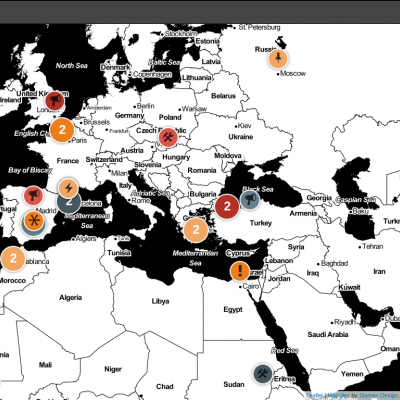
Task: Click the Saudi Arabia country label
Action: (x=328, y=334)
